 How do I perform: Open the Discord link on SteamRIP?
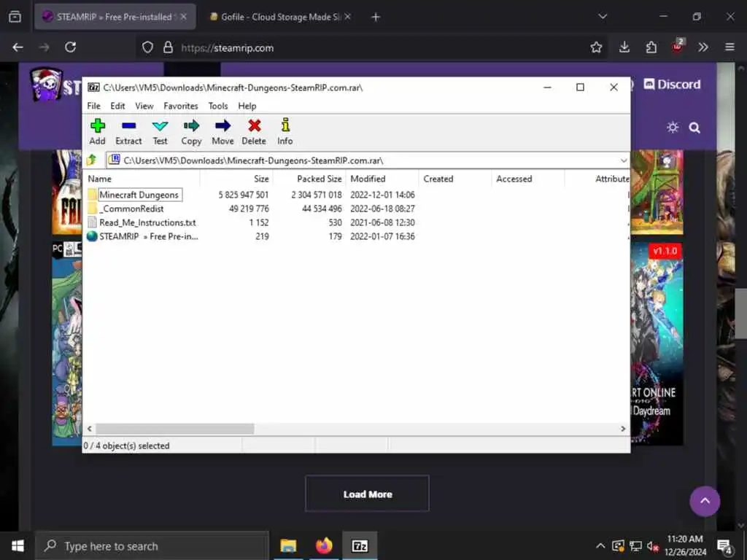[x=672, y=85]
